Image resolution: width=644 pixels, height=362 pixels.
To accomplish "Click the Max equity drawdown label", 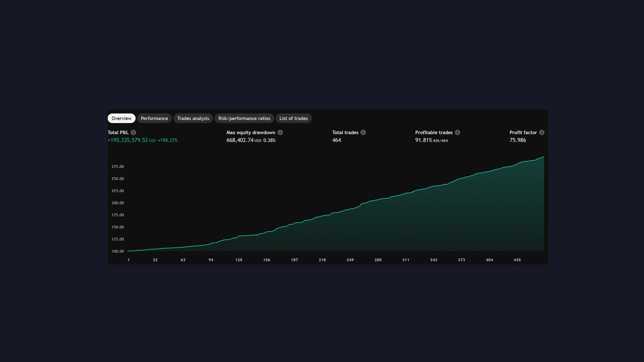I will 251,132.
